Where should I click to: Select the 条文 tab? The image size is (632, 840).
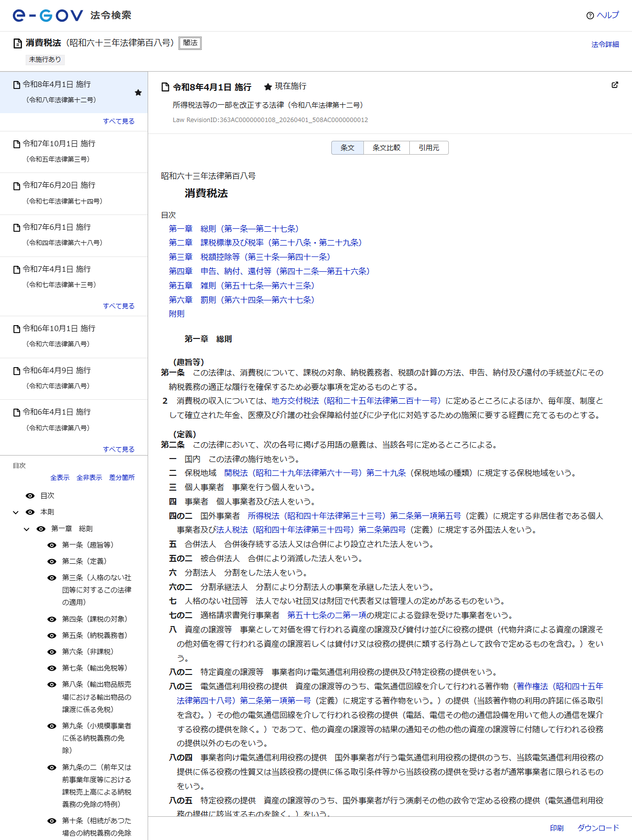click(x=348, y=148)
